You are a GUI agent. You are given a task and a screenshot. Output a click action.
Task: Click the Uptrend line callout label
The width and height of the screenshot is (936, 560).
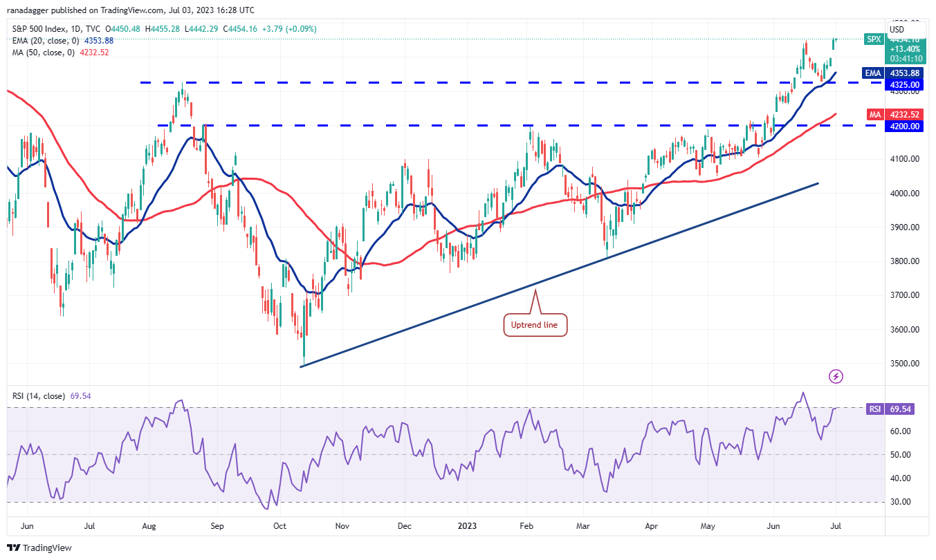(535, 324)
